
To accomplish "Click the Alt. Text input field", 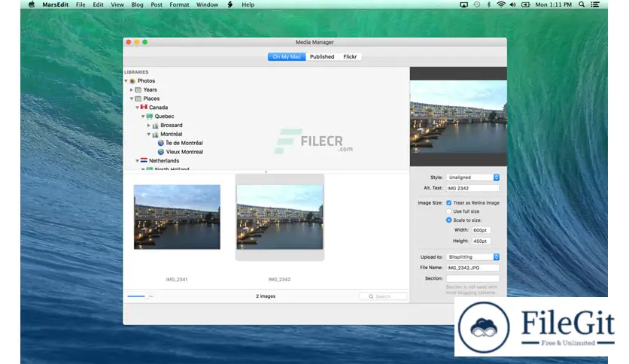I will [473, 188].
